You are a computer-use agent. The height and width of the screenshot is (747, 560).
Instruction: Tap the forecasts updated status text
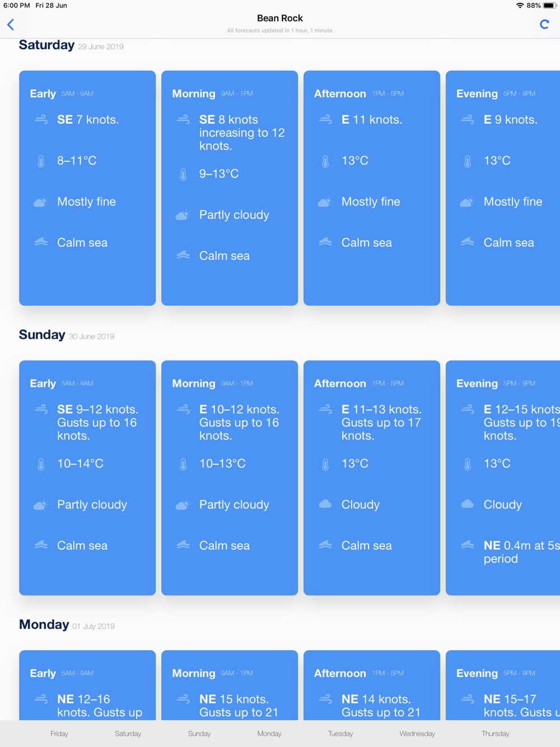click(280, 30)
